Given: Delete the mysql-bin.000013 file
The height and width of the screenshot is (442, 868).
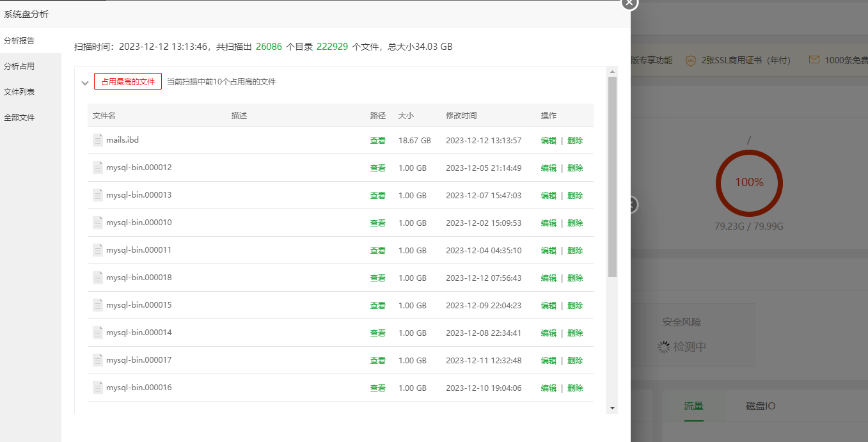Looking at the screenshot, I should [x=575, y=196].
